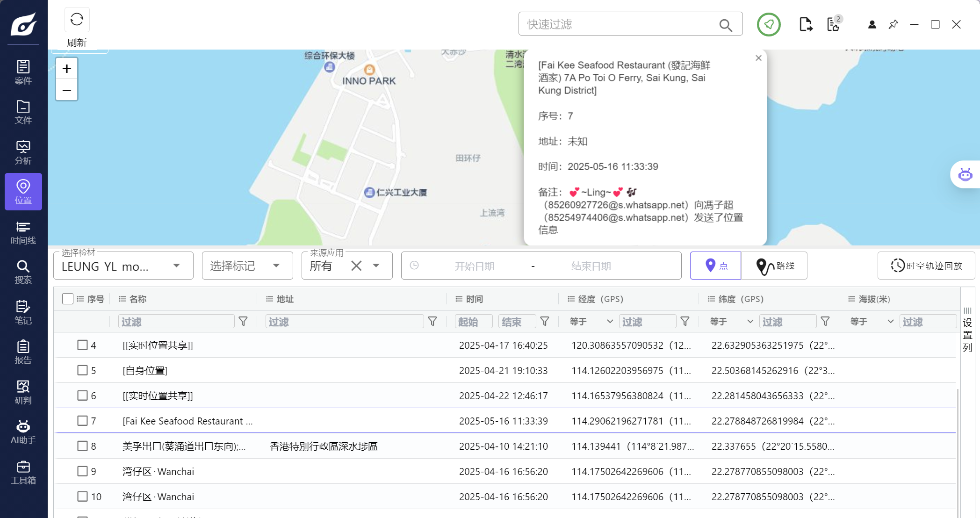Open the 时间线 timeline view

23,232
